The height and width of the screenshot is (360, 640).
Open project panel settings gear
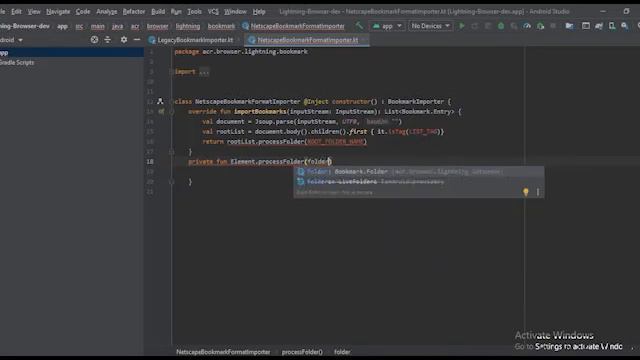(124, 40)
